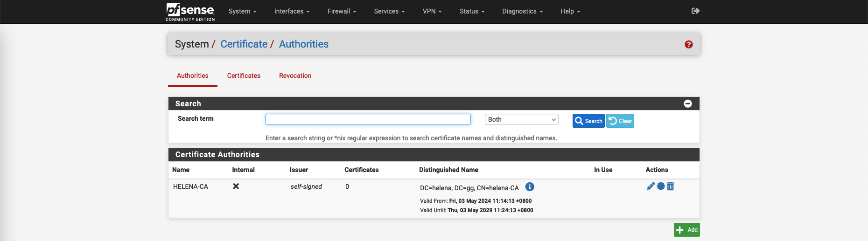The width and height of the screenshot is (868, 241).
Task: Collapse the Search panel with minus icon
Action: (x=687, y=103)
